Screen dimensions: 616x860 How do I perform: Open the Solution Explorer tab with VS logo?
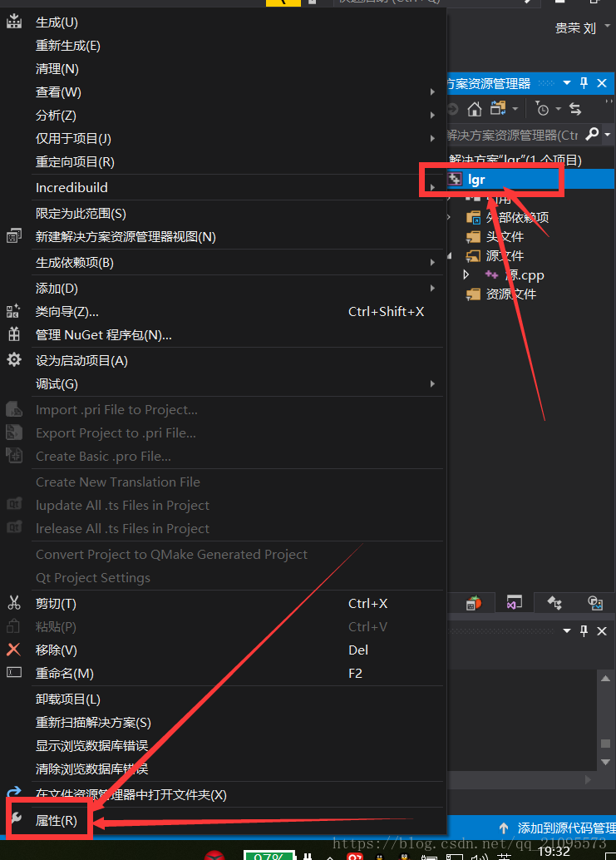point(514,602)
